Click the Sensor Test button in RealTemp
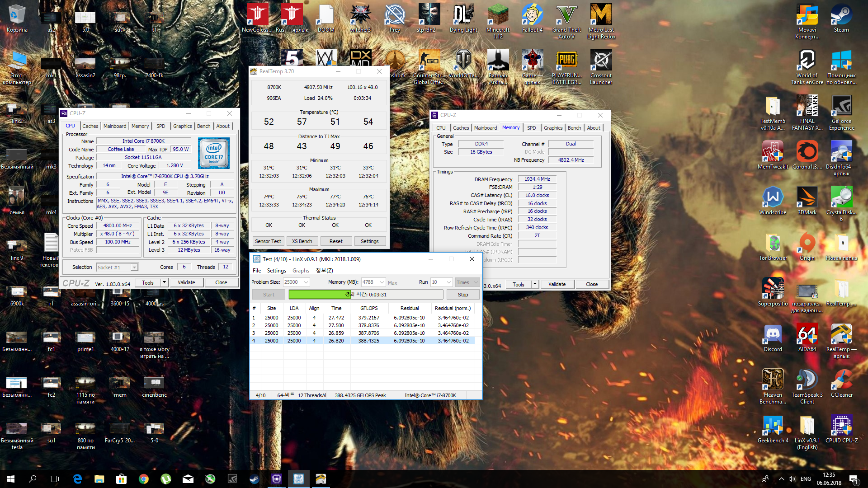The height and width of the screenshot is (488, 868). point(268,241)
